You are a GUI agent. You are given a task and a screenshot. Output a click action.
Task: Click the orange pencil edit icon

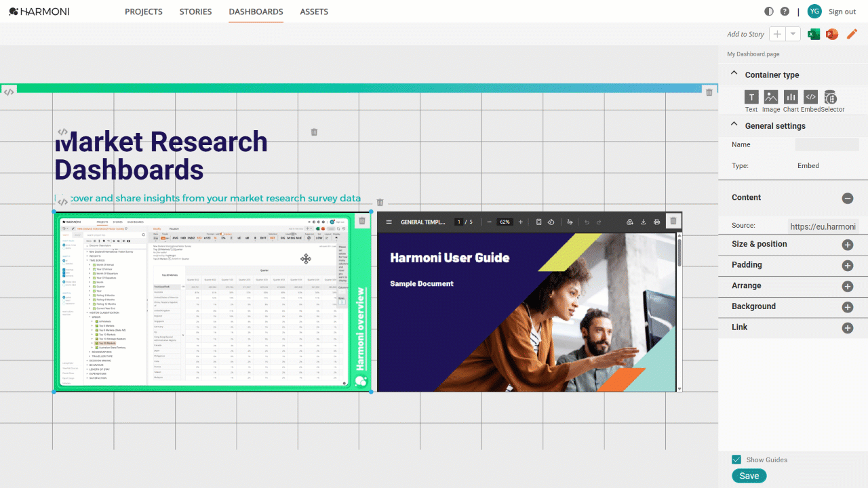point(852,34)
